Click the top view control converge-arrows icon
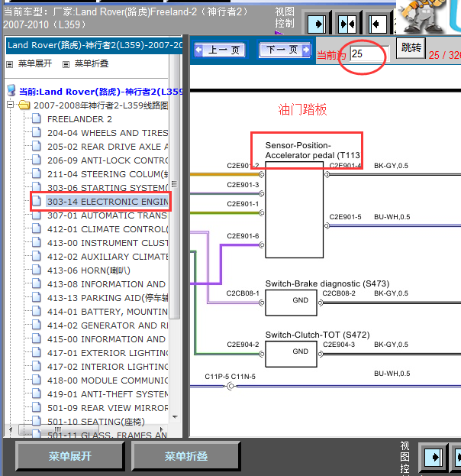 point(347,24)
